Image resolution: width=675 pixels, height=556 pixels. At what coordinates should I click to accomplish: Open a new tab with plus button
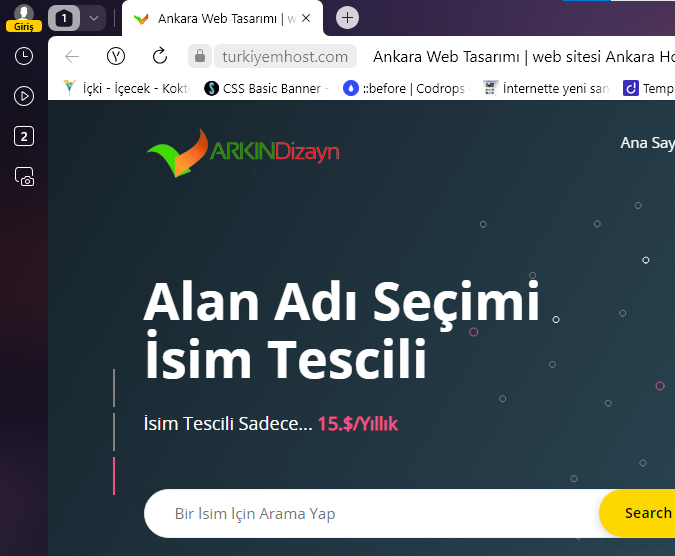pyautogui.click(x=347, y=18)
